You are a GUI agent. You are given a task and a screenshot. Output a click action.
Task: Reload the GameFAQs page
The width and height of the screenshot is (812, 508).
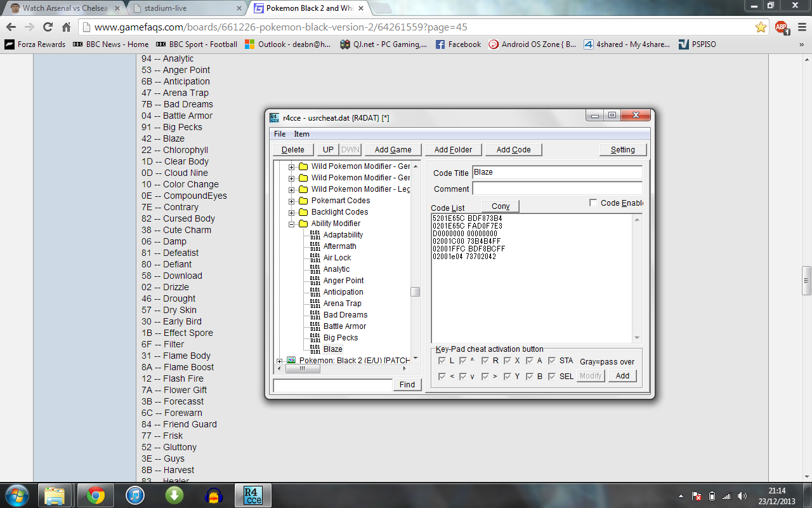[x=48, y=27]
